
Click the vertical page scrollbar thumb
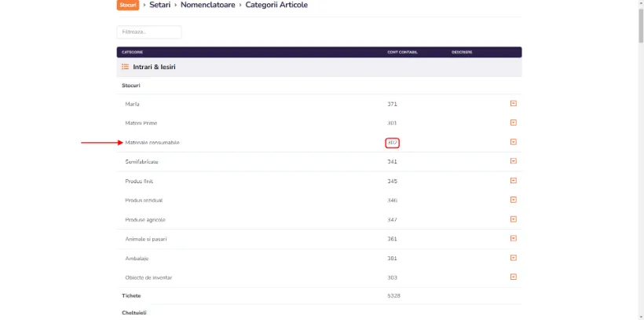tap(640, 24)
